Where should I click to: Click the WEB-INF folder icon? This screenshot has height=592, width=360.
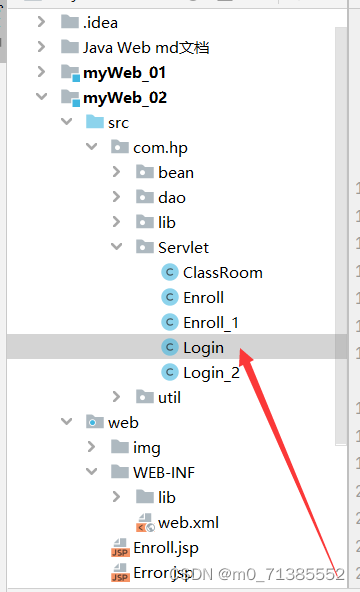[120, 472]
